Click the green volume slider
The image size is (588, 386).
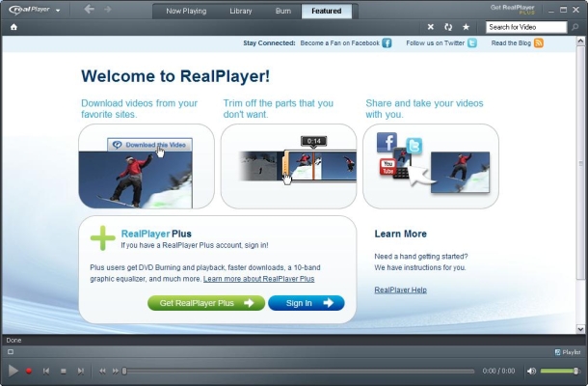click(x=560, y=371)
